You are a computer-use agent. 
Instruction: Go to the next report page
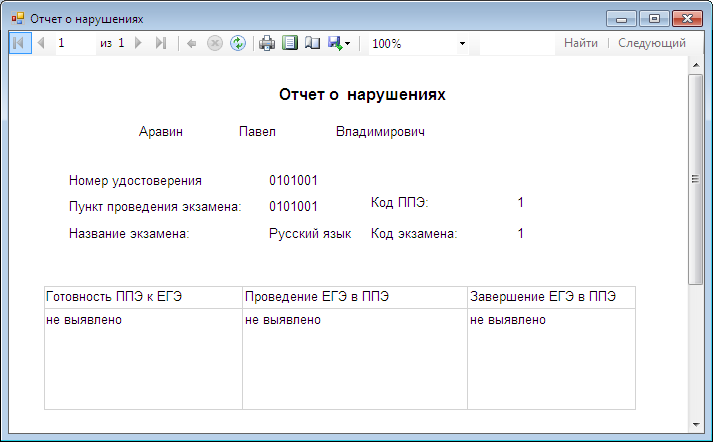pyautogui.click(x=139, y=43)
